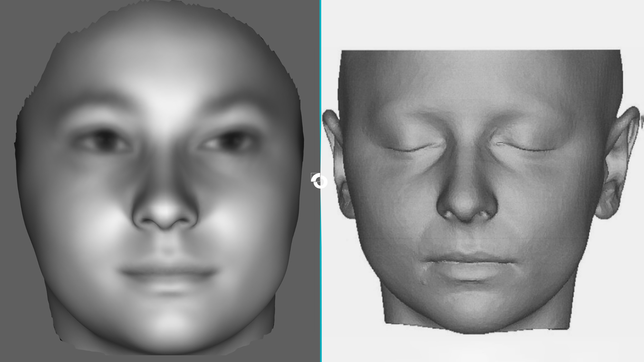Click the detailed model's chin

tap(470, 312)
